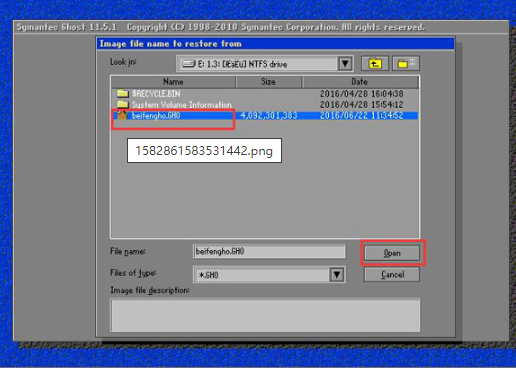Sort by Size column header
Image resolution: width=516 pixels, height=368 pixels.
pos(268,82)
